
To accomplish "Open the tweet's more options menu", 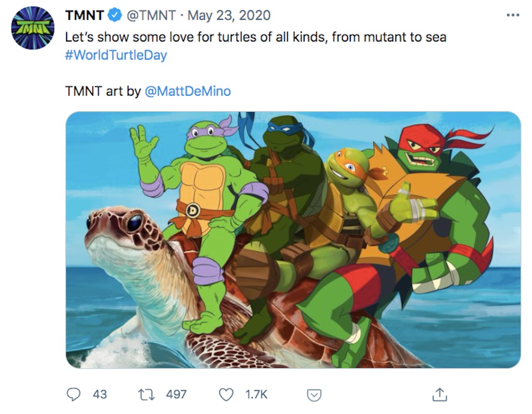I will [512, 15].
